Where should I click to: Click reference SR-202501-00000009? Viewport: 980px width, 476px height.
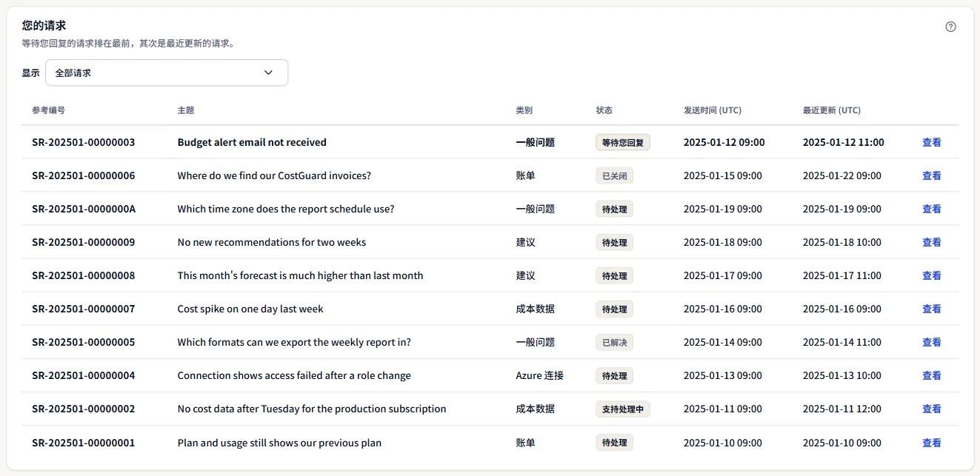(x=84, y=242)
